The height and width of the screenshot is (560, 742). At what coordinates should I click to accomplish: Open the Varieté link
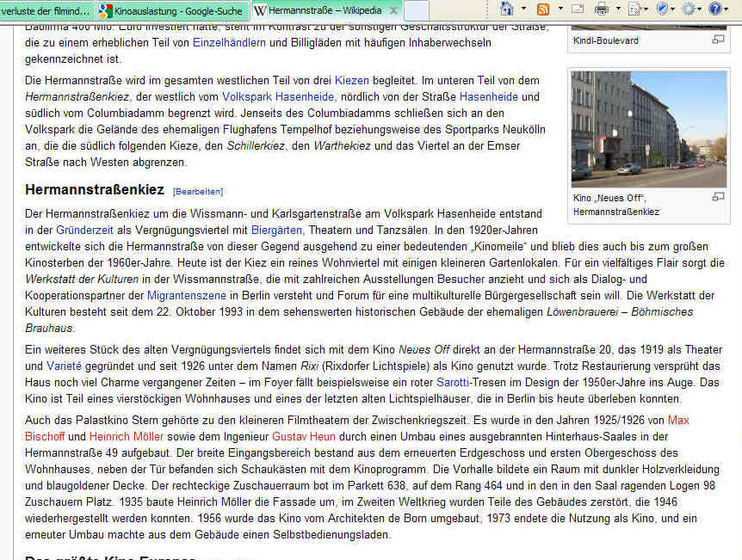(64, 366)
